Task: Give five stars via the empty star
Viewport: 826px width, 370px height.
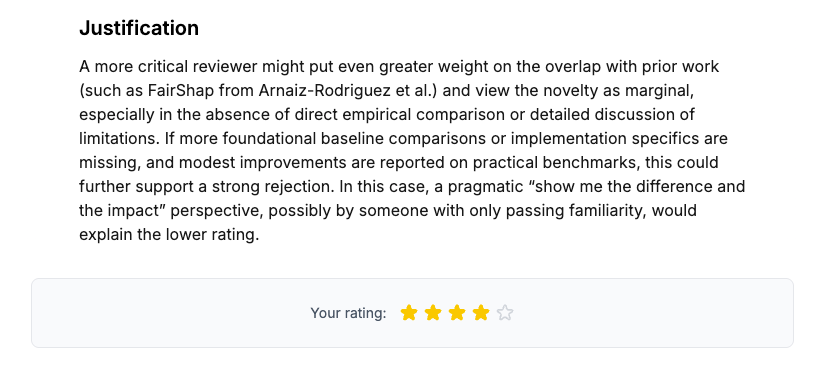Action: [505, 313]
